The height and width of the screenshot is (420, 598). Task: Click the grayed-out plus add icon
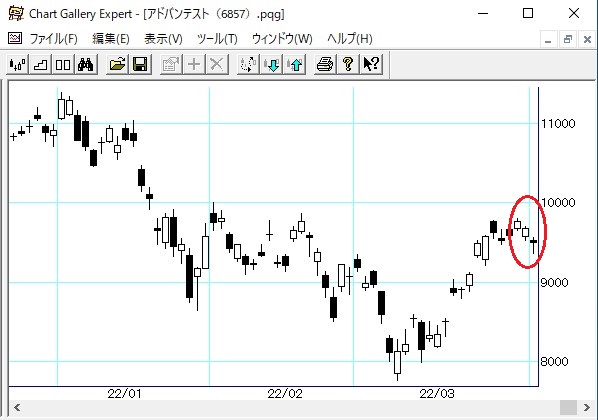click(x=194, y=64)
